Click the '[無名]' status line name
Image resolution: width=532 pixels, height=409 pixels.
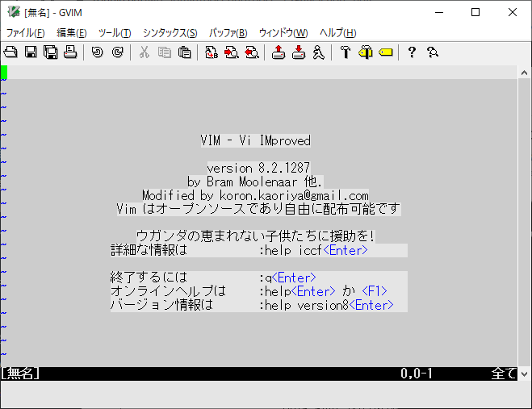(x=20, y=374)
